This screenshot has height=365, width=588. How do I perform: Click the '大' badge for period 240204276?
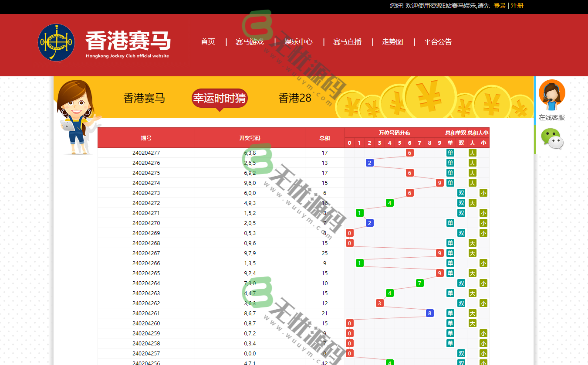click(472, 163)
